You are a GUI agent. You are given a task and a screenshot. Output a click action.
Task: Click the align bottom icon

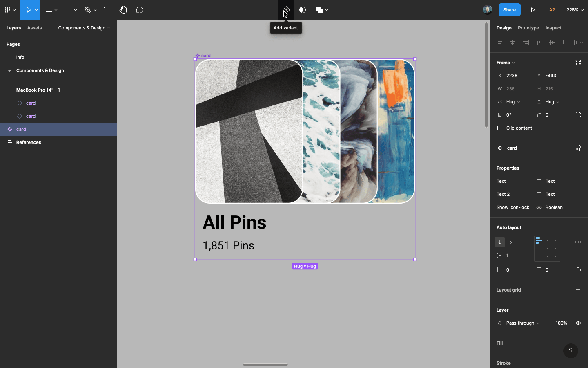(565, 42)
